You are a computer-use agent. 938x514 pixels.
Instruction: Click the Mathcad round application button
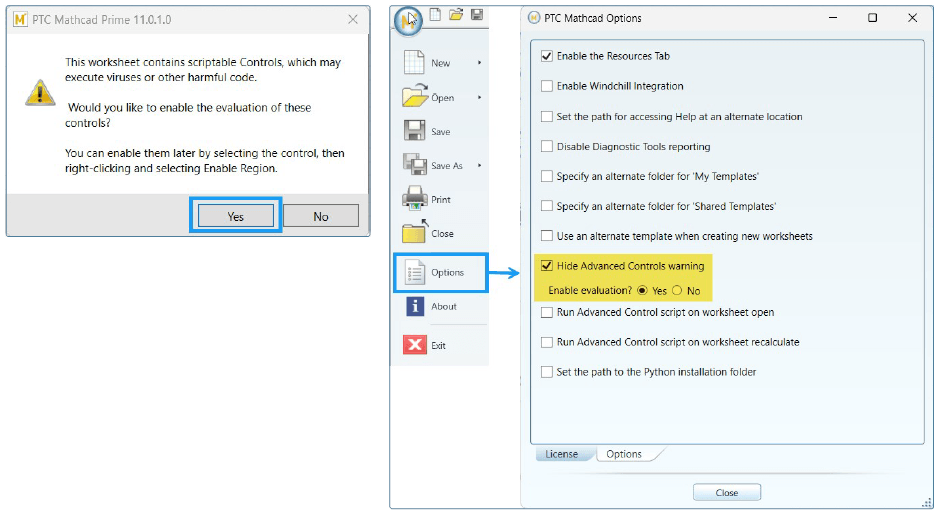pos(409,20)
